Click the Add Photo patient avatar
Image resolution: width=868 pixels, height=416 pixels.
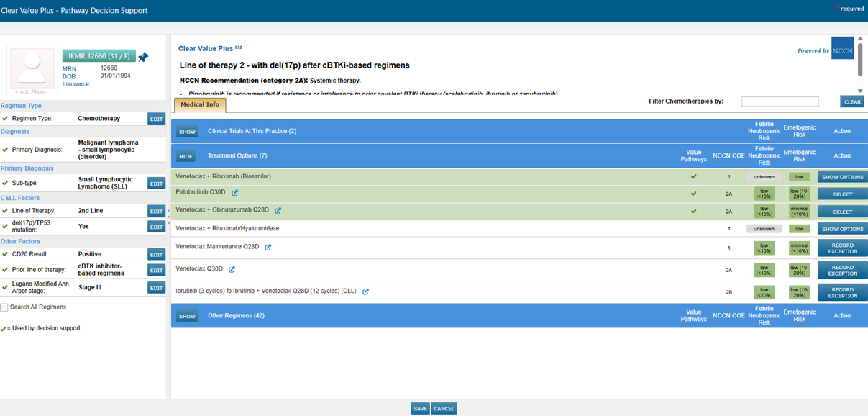pyautogui.click(x=32, y=71)
